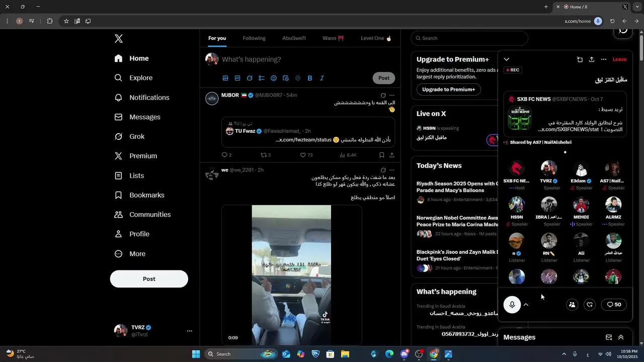Image resolution: width=644 pixels, height=362 pixels.
Task: Click the large Post button in sidebar
Action: point(149,279)
